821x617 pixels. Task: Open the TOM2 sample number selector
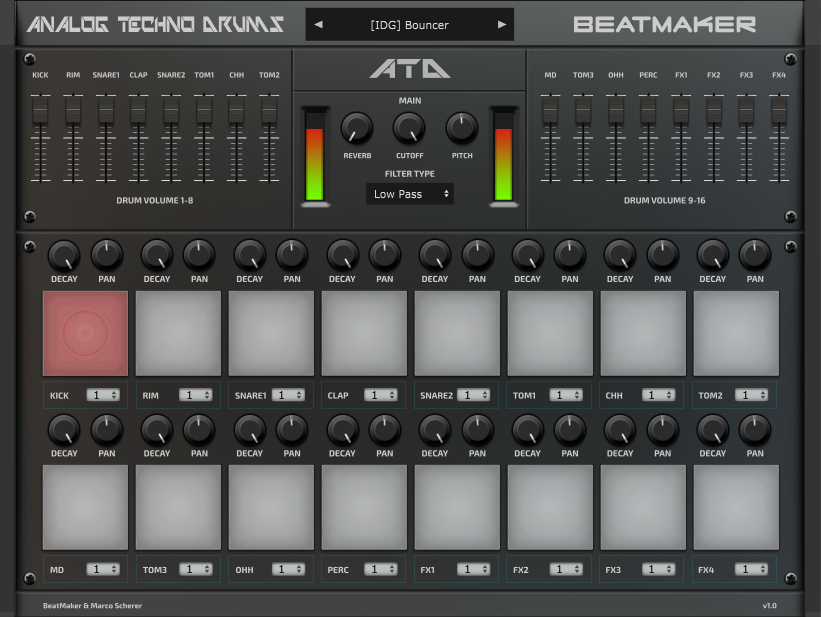(752, 395)
